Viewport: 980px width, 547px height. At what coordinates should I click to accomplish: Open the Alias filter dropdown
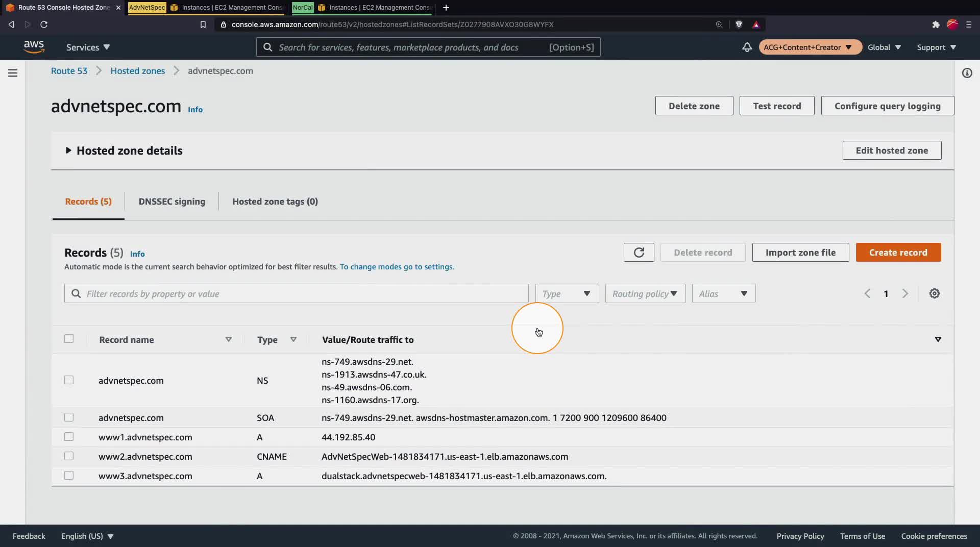(x=723, y=293)
